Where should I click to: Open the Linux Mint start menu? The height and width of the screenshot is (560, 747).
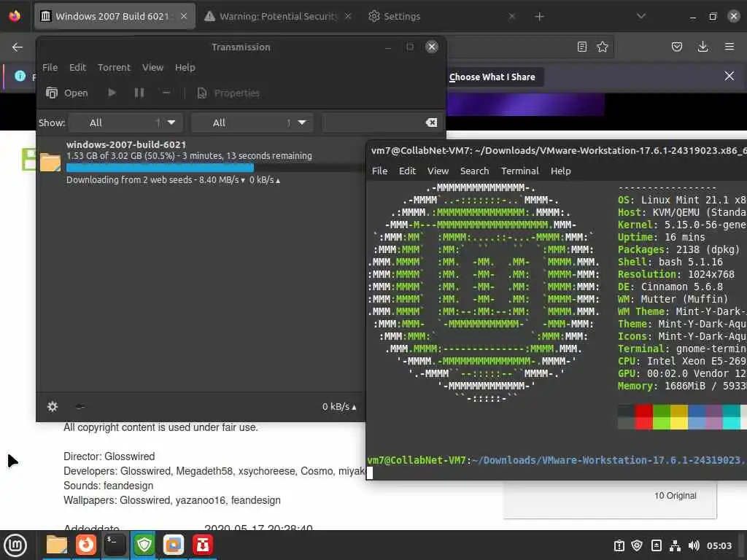15,545
